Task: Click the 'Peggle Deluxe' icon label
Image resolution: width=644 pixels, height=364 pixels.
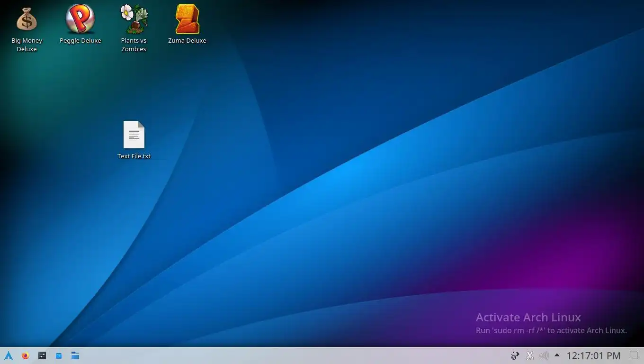Action: pos(80,41)
